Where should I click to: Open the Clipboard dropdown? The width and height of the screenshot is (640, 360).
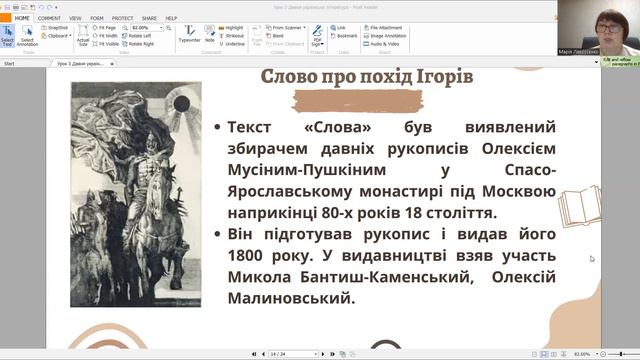pyautogui.click(x=56, y=36)
